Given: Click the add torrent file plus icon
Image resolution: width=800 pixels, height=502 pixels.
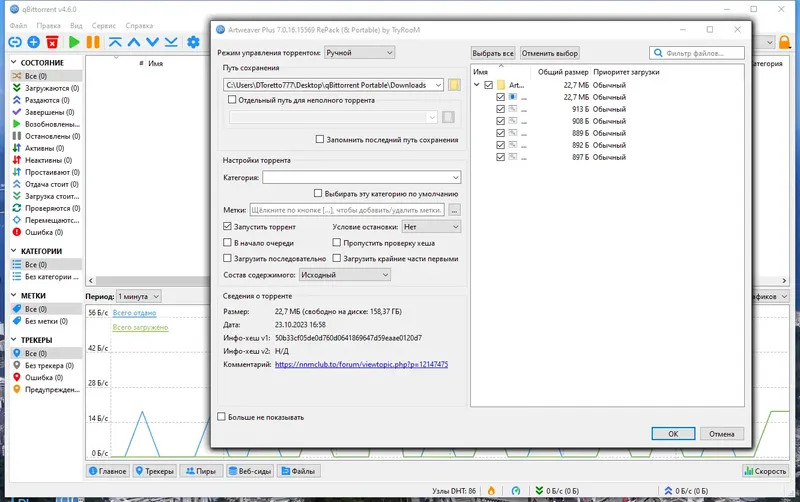Looking at the screenshot, I should coord(34,42).
